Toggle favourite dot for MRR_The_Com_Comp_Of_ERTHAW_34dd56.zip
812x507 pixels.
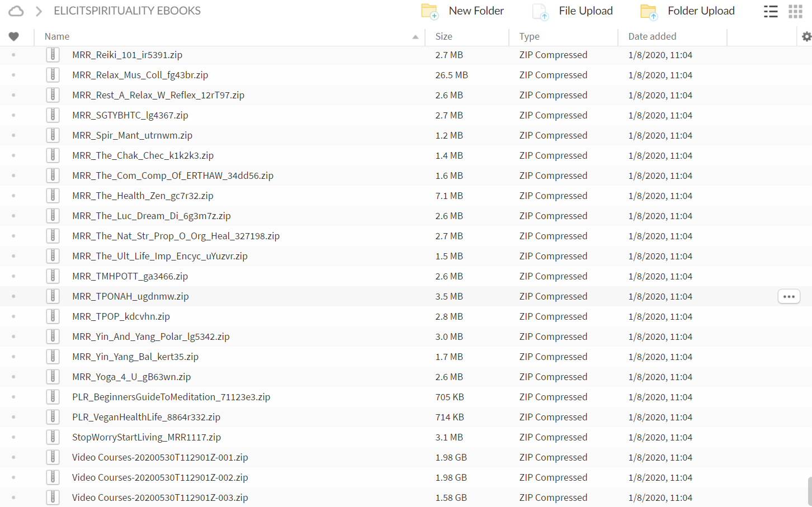click(13, 176)
